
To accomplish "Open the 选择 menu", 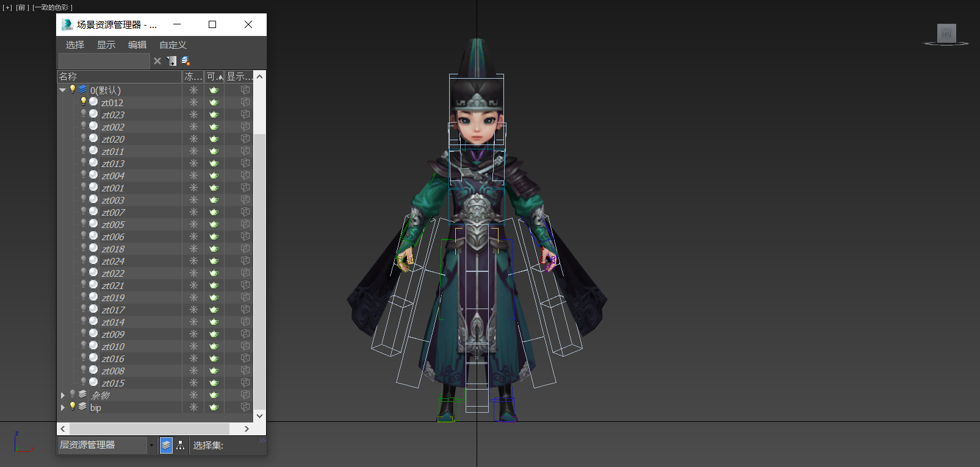I will [x=75, y=45].
